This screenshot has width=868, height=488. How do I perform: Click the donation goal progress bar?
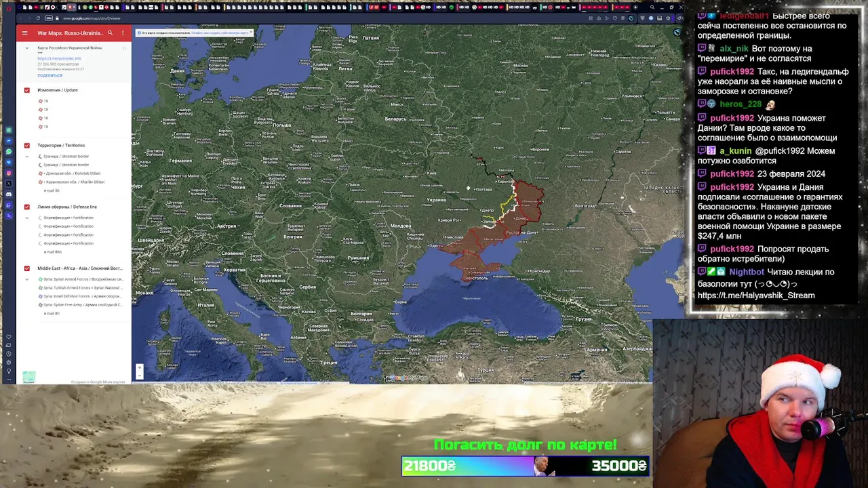[526, 466]
